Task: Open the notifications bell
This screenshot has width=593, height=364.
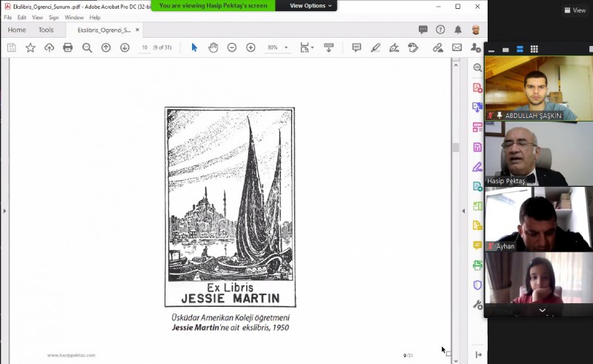Action: (458, 30)
